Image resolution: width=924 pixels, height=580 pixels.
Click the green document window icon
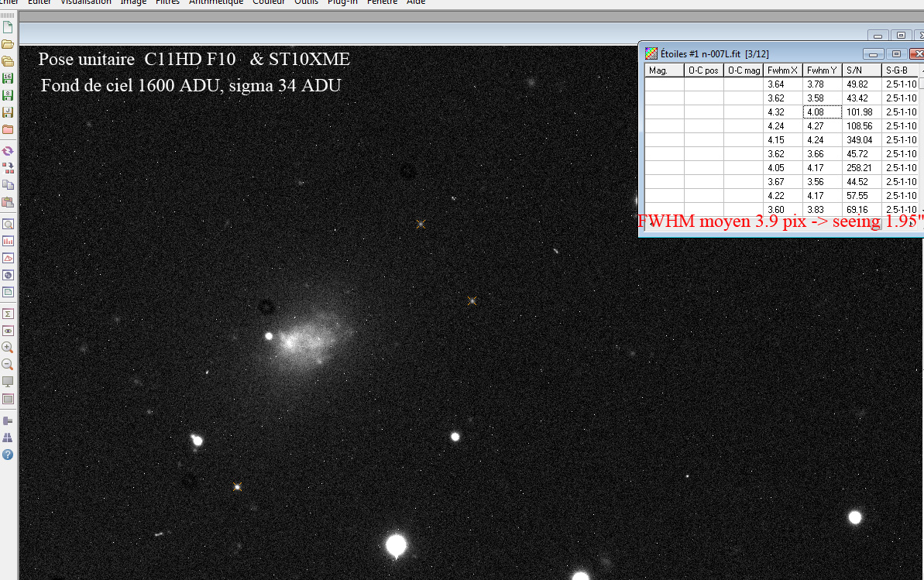(x=8, y=293)
